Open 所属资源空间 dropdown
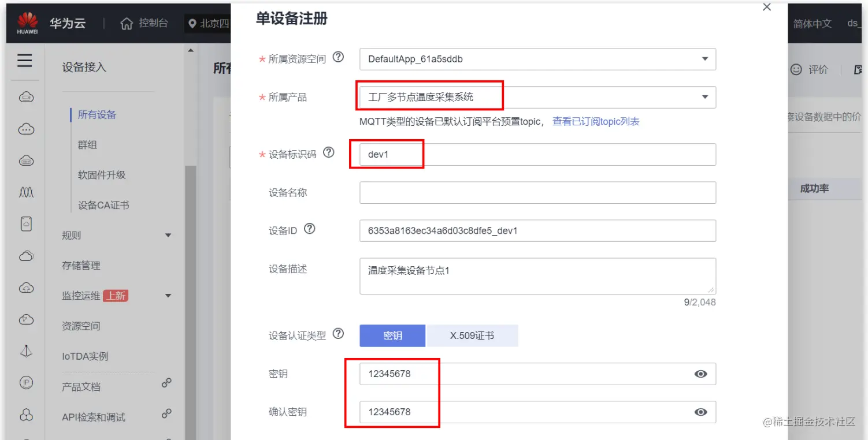The image size is (868, 440). pos(537,59)
